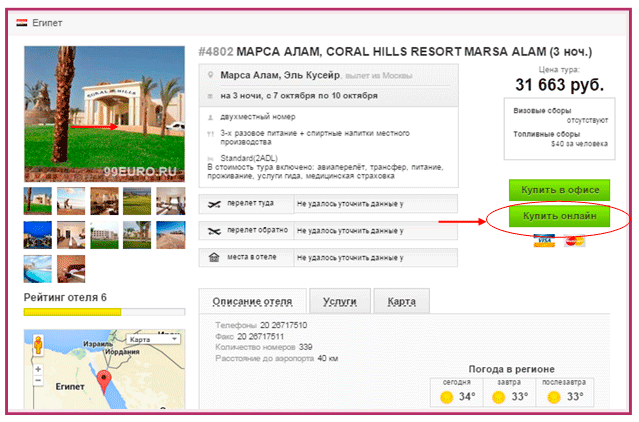639x422 pixels.
Task: Click the Количество номеров 339 line
Action: [264, 347]
